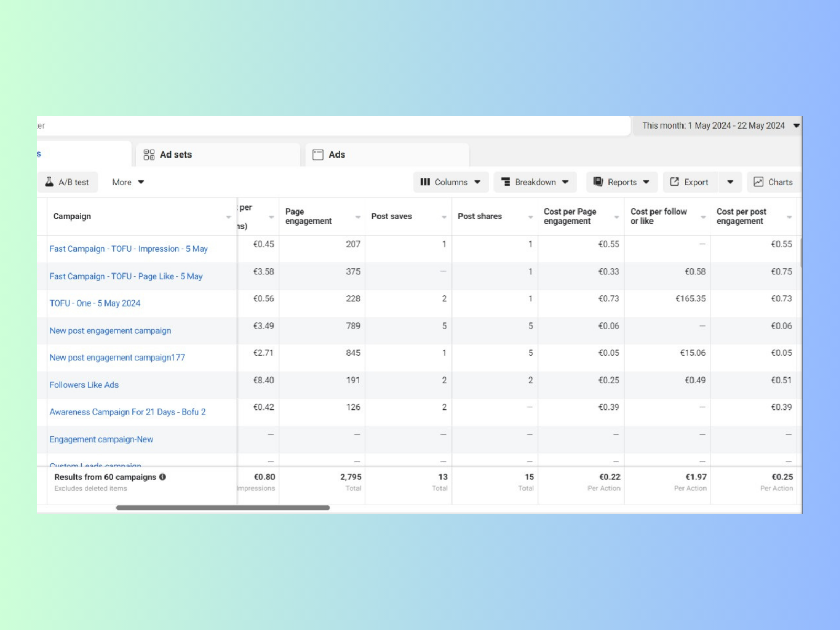The width and height of the screenshot is (840, 630).
Task: Select the 2,795 total page engagement
Action: click(351, 477)
